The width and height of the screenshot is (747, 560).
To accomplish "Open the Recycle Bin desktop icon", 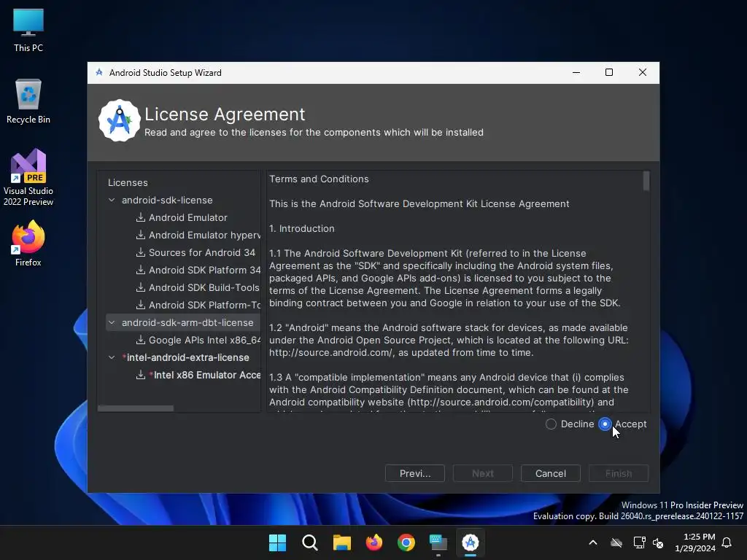I will 28,101.
